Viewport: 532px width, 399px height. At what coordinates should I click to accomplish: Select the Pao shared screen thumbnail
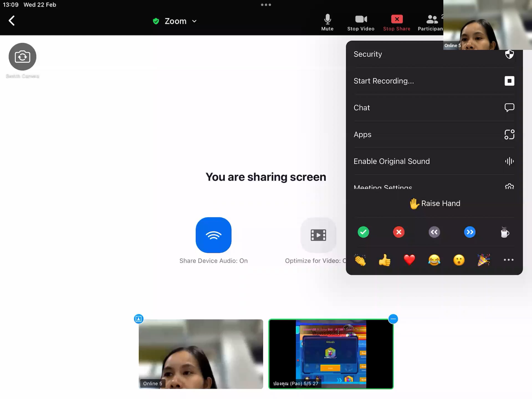click(x=331, y=354)
